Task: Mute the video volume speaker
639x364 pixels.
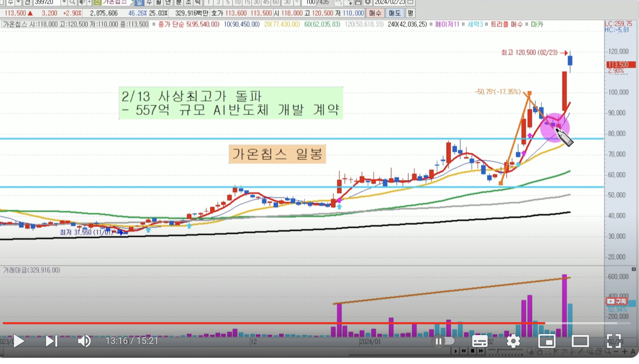Action: point(84,341)
